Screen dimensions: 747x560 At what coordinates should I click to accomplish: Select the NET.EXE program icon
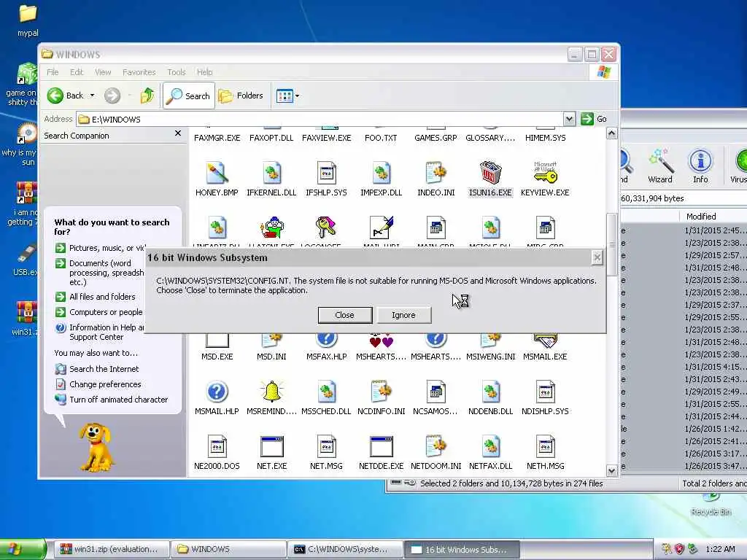271,446
